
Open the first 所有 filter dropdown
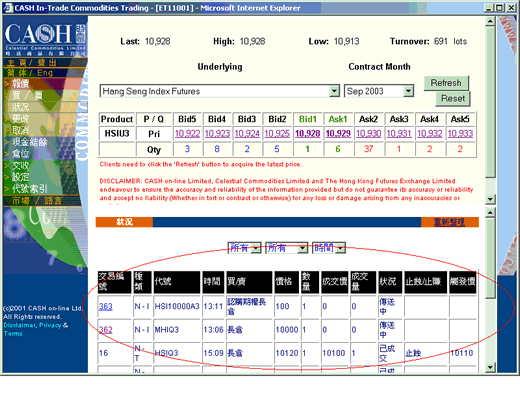[244, 248]
